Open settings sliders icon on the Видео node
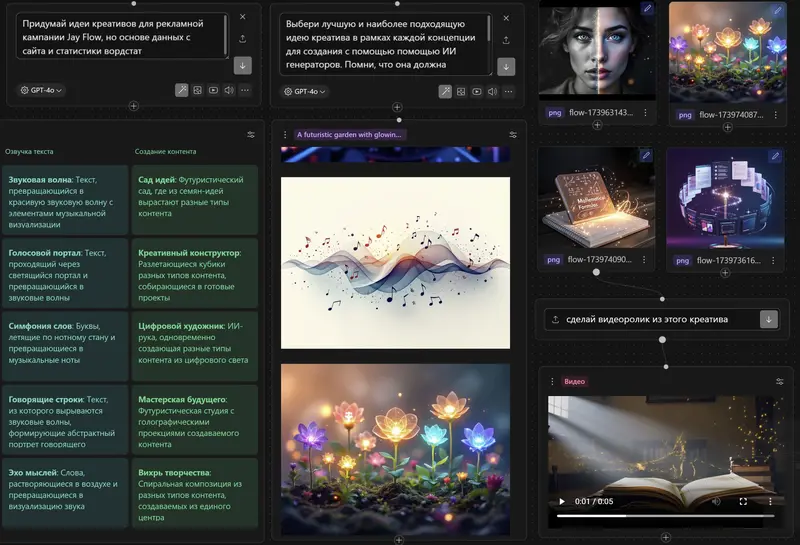 780,381
